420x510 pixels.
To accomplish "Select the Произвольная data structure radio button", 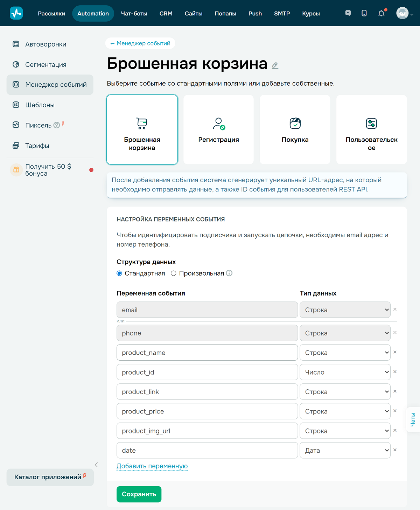I will (173, 273).
